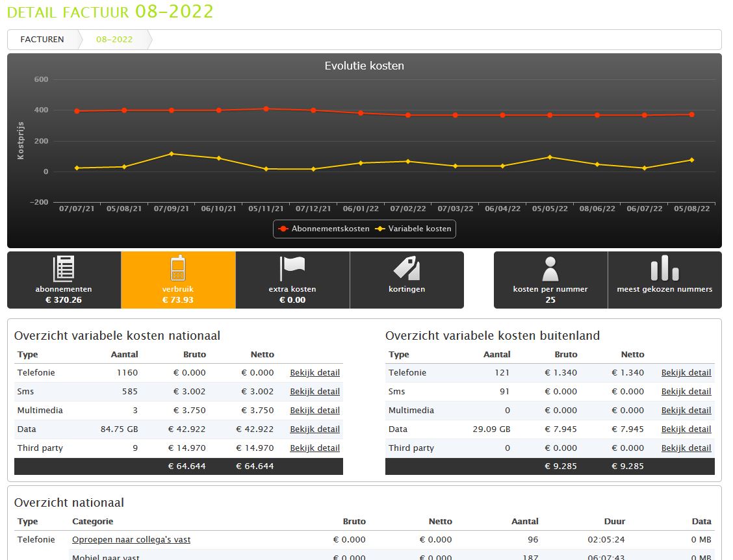The width and height of the screenshot is (733, 560).
Task: Open the kortingen tag icon
Action: 407,268
